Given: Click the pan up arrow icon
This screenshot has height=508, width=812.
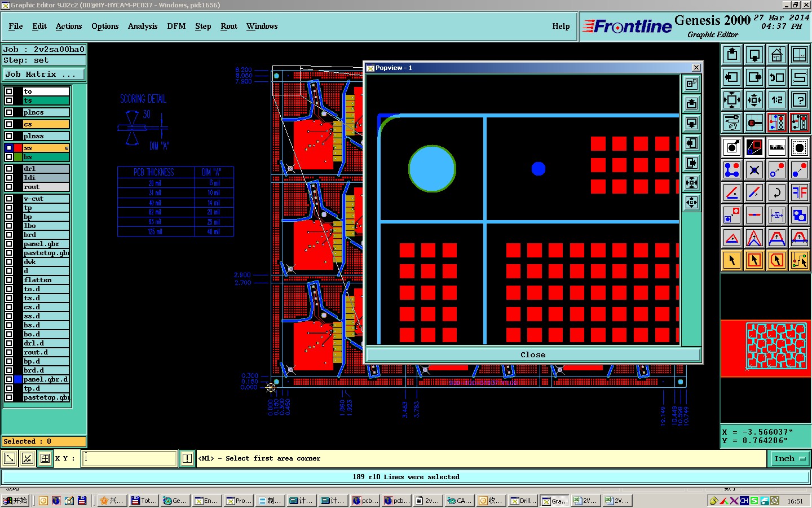Looking at the screenshot, I should (x=732, y=55).
